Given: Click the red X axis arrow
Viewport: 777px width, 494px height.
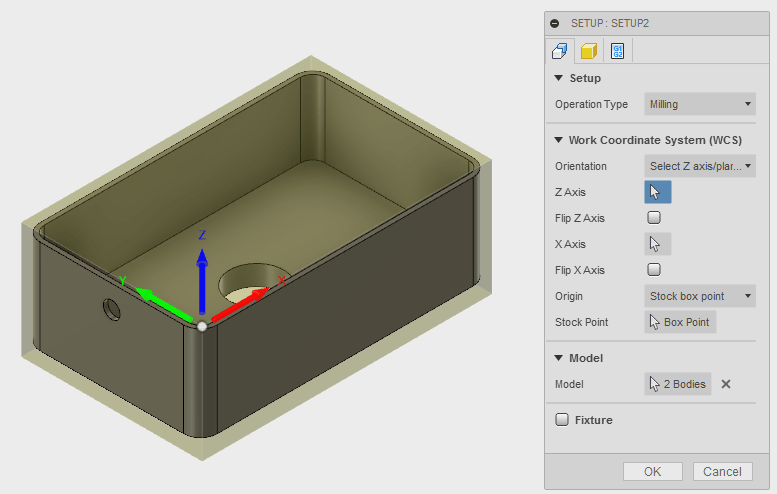Looking at the screenshot, I should tap(239, 305).
